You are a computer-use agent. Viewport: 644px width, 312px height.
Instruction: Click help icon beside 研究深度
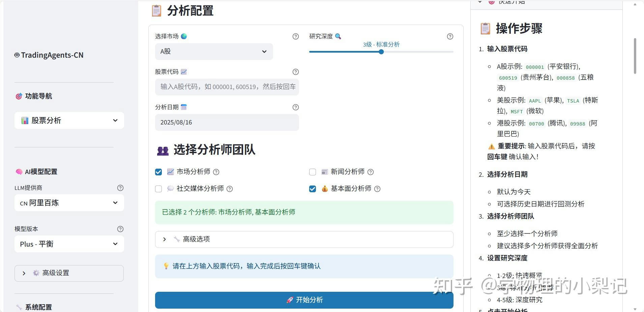tap(450, 36)
